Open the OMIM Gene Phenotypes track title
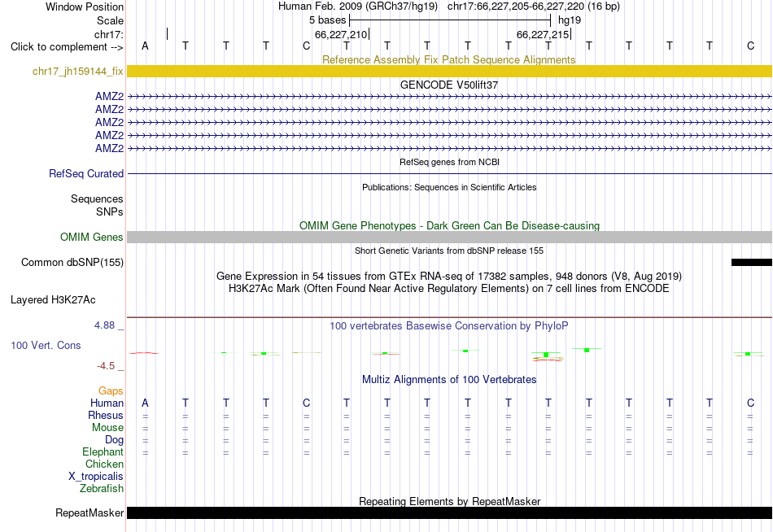 point(449,225)
